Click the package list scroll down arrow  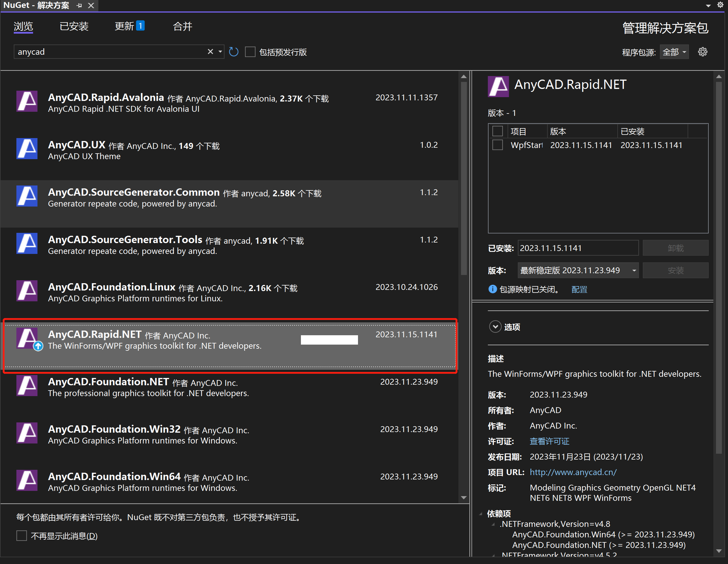464,498
